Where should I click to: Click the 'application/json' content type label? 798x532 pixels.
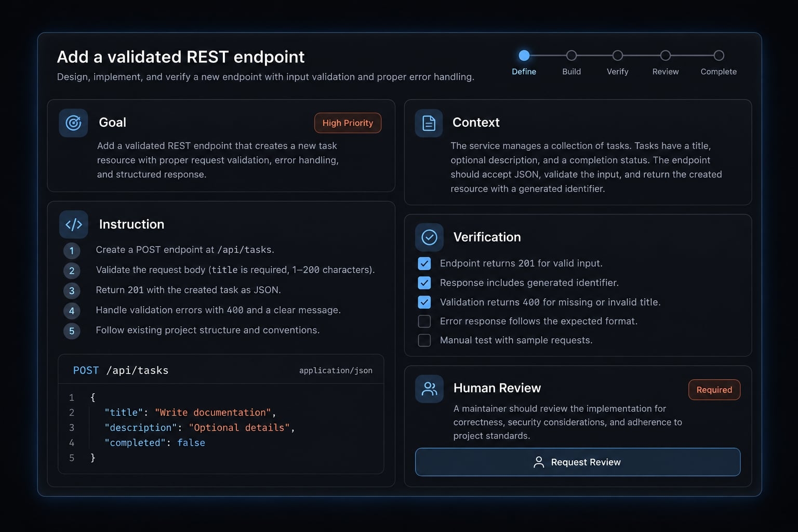pyautogui.click(x=336, y=370)
